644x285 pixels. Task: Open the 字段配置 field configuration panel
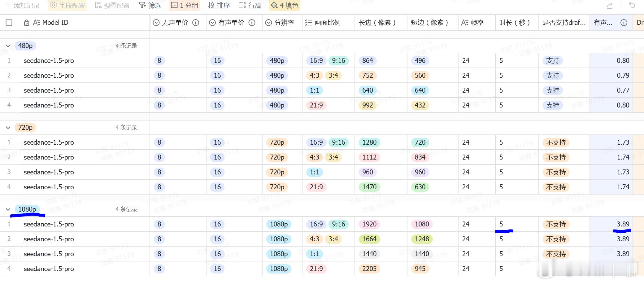click(67, 5)
